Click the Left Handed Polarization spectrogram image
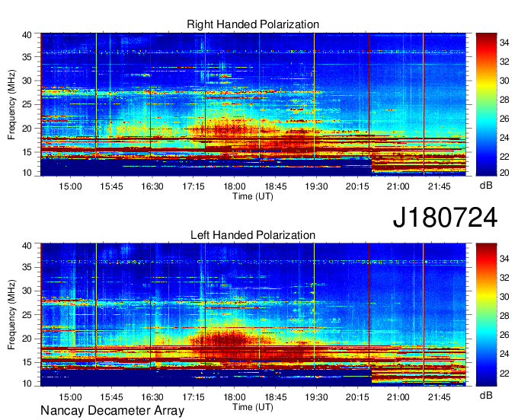Screen dimensions: 518x420 click(254, 314)
